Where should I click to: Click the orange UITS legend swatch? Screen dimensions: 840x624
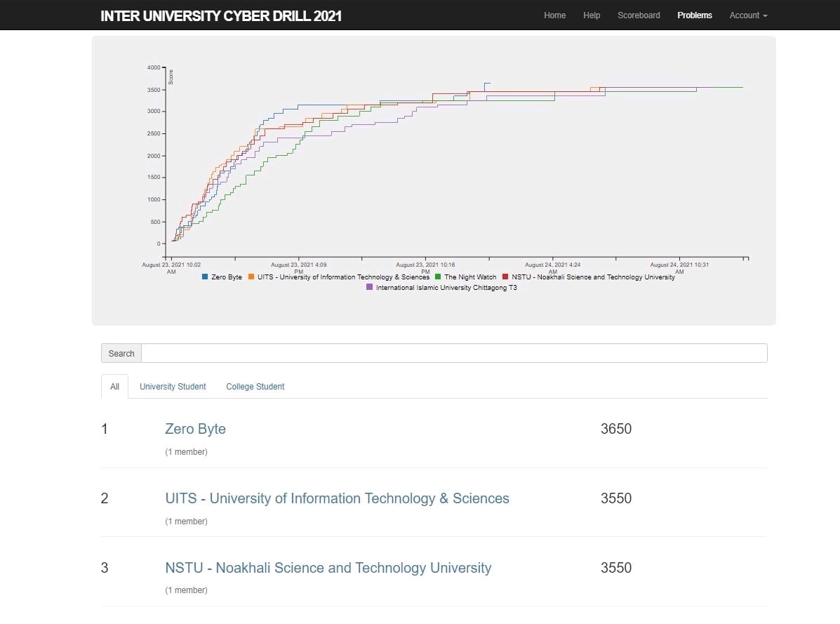tap(251, 277)
